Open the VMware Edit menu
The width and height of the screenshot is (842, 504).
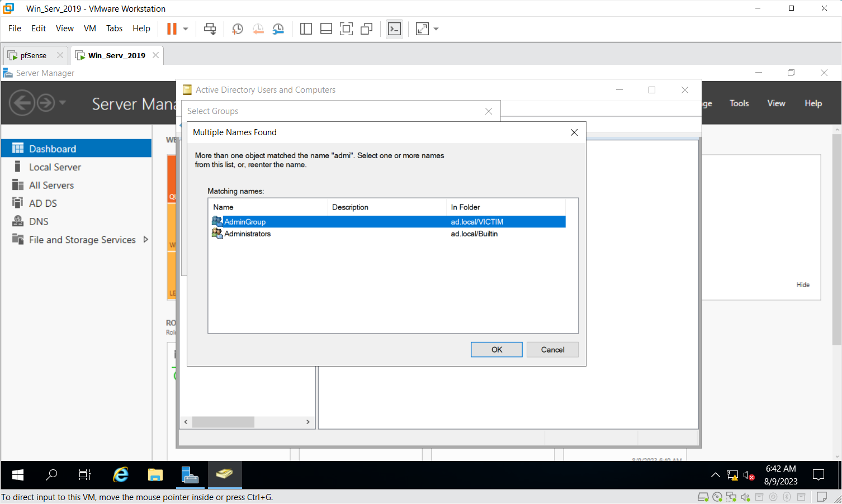pyautogui.click(x=39, y=28)
